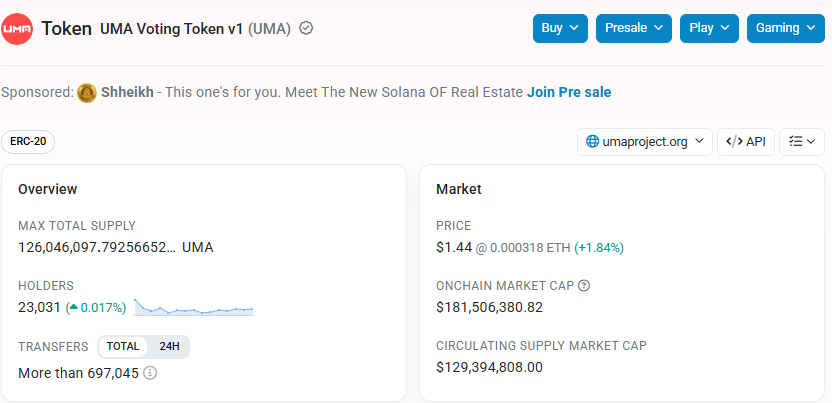Expand the Buy dropdown

(560, 28)
